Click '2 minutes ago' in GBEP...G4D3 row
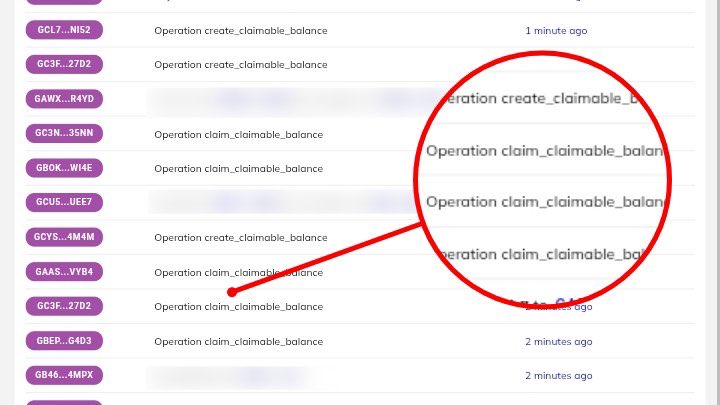720x405 pixels. tap(559, 342)
